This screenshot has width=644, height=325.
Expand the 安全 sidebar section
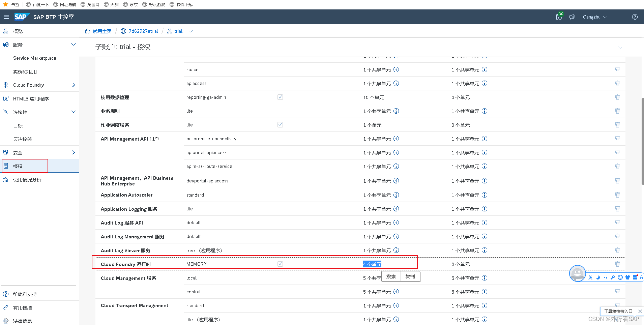pyautogui.click(x=74, y=152)
